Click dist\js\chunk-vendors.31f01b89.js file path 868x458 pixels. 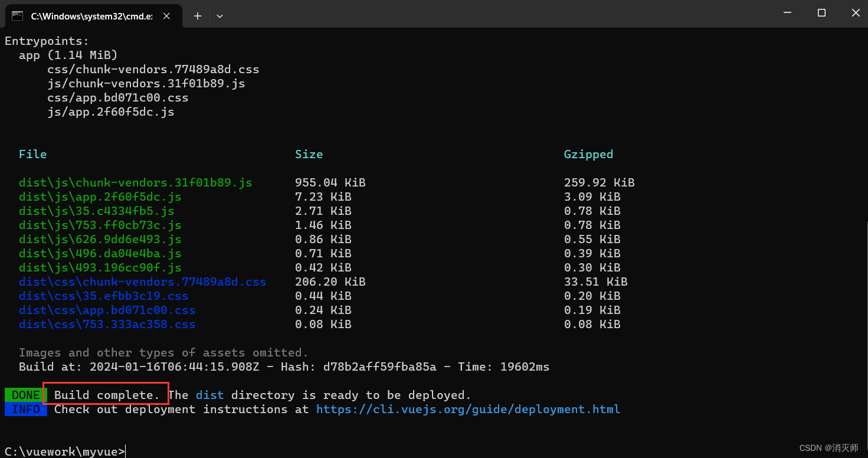pos(134,182)
